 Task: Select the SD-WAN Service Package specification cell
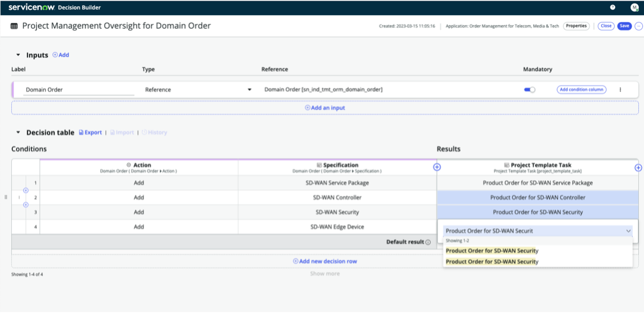click(337, 182)
